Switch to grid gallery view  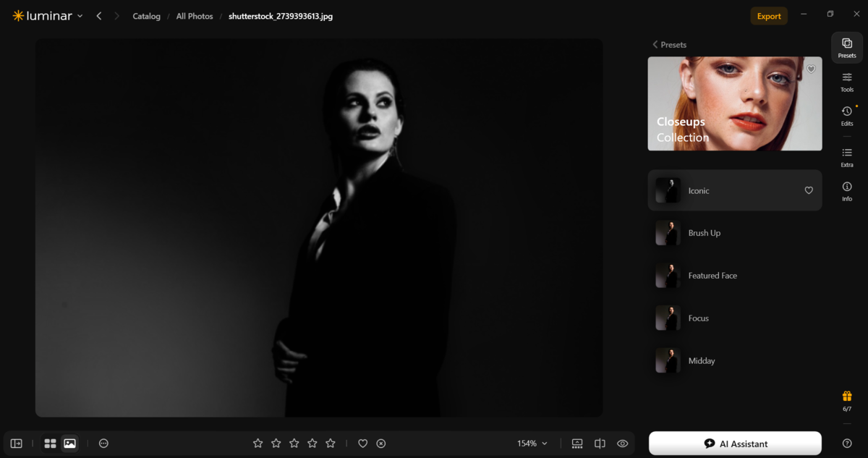(x=50, y=444)
